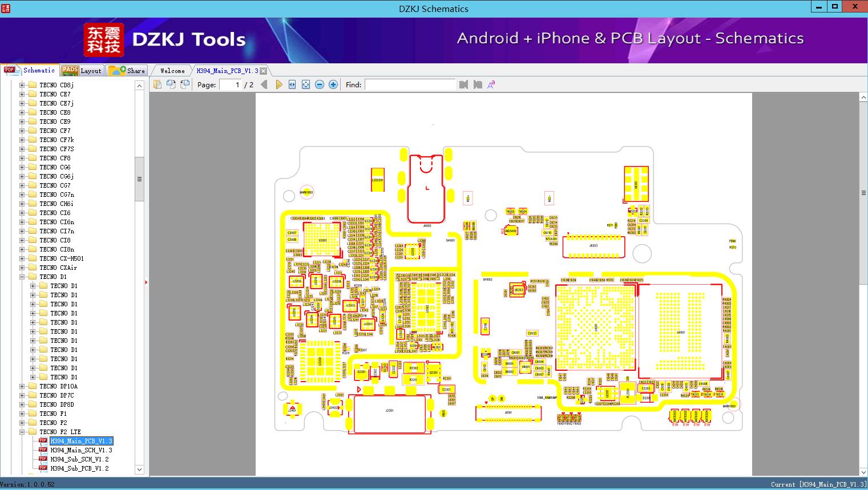
Task: Expand the TECNO CE7j folder
Action: [22, 103]
